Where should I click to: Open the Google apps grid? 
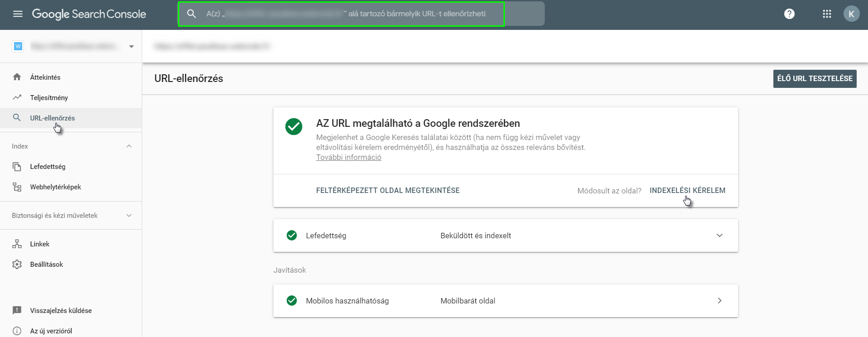[x=827, y=14]
